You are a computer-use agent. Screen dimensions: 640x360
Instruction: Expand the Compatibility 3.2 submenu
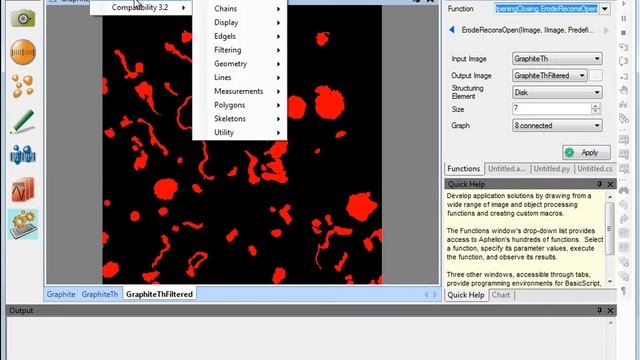141,8
